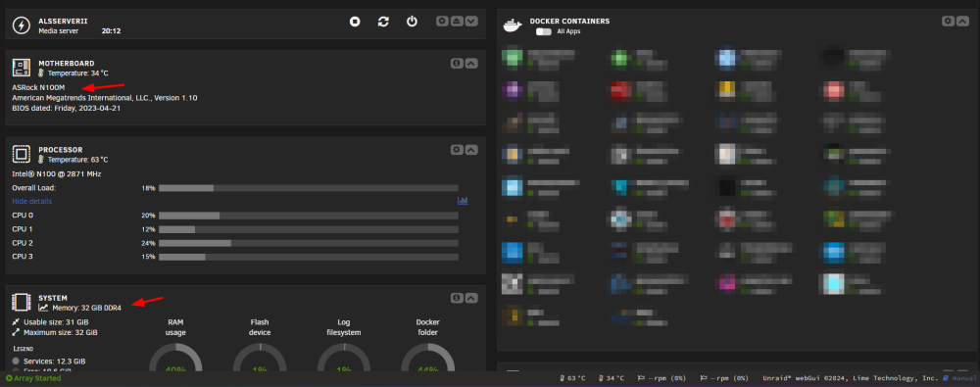Click the Usable size icon
This screenshot has width=980, height=387.
pos(16,321)
